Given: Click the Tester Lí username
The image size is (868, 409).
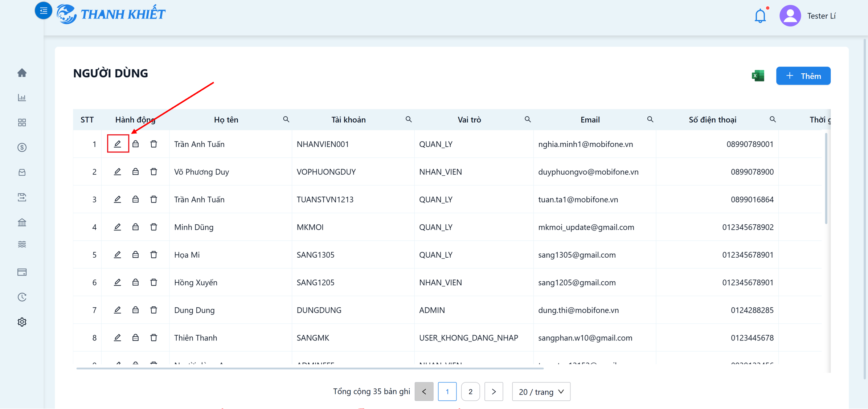Looking at the screenshot, I should point(821,16).
